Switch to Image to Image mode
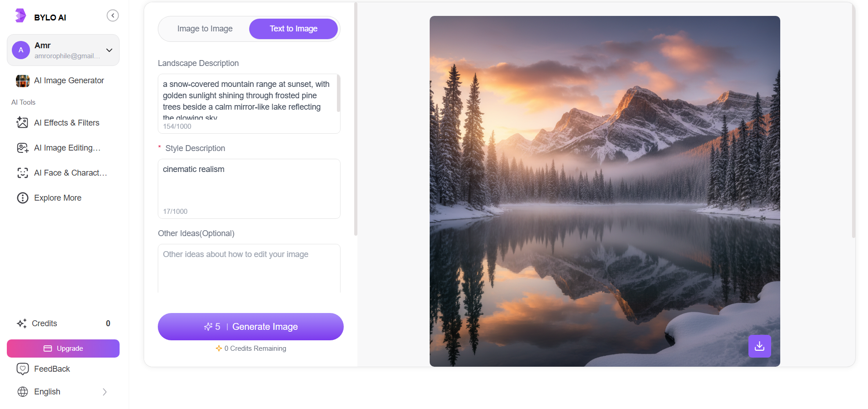 205,29
